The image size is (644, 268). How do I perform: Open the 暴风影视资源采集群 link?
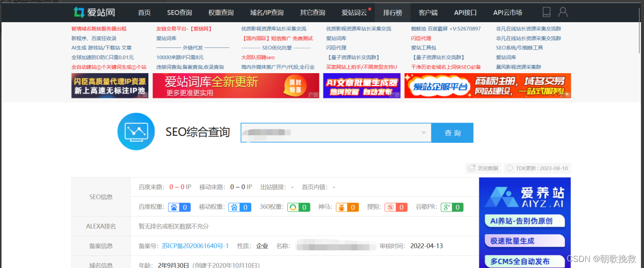click(518, 67)
